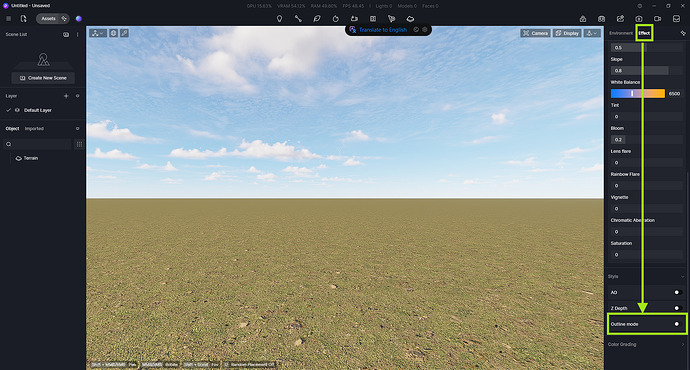690x370 pixels.
Task: Click the Create New Scene button
Action: tap(43, 78)
